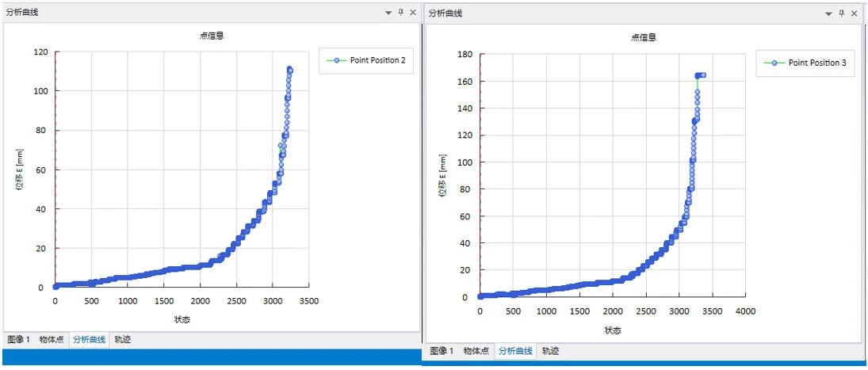Open the right panel's window options dropdown arrow
The image size is (868, 370).
pyautogui.click(x=828, y=13)
